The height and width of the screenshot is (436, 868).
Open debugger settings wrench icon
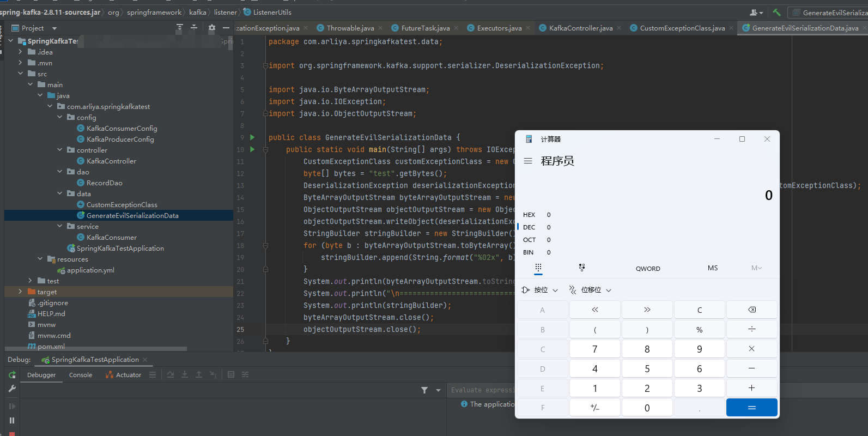click(12, 389)
